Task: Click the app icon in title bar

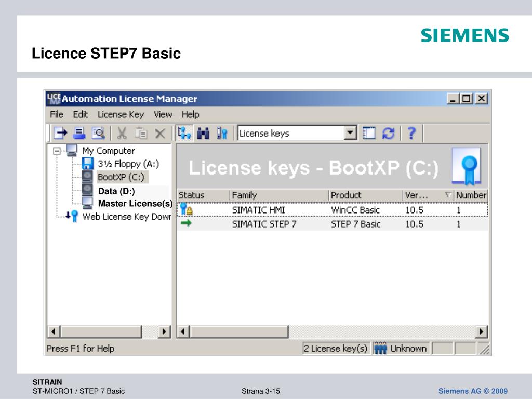Action: [x=54, y=98]
